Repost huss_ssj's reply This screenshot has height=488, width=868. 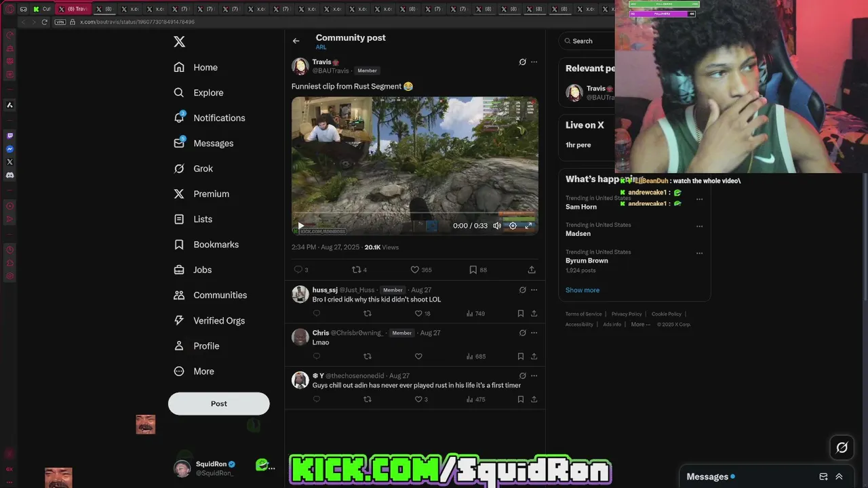(368, 313)
